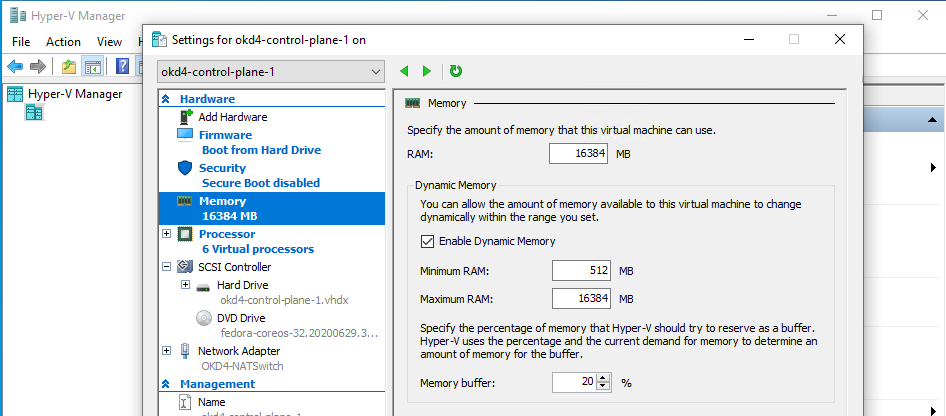Select Security settings entry

click(x=223, y=168)
